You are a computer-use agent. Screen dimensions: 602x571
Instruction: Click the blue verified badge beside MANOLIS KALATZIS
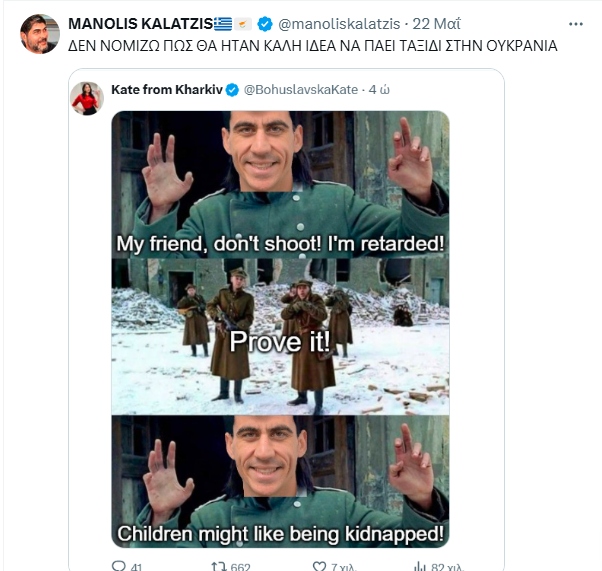click(x=265, y=24)
